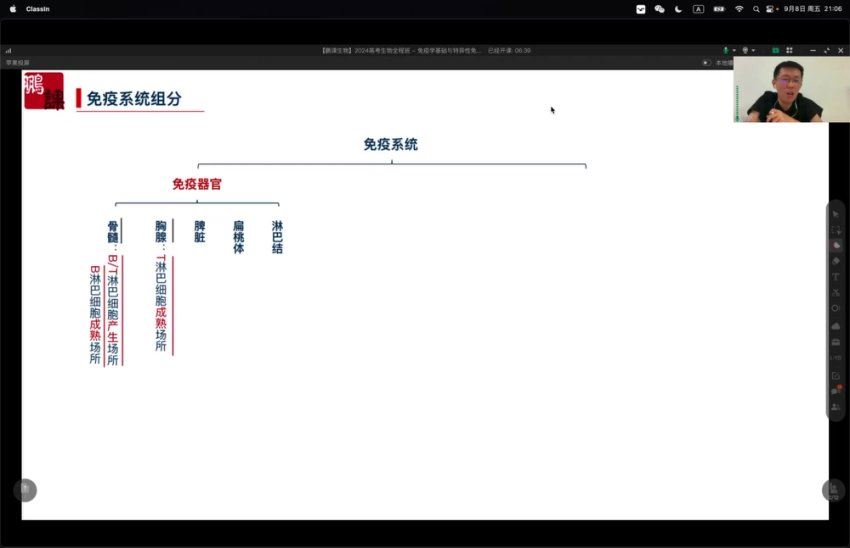Expand the microphone options arrow

coord(734,50)
